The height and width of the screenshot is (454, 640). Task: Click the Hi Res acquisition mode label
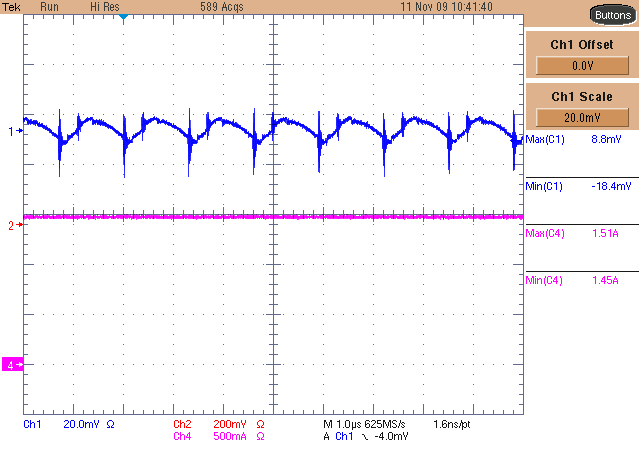pyautogui.click(x=104, y=6)
